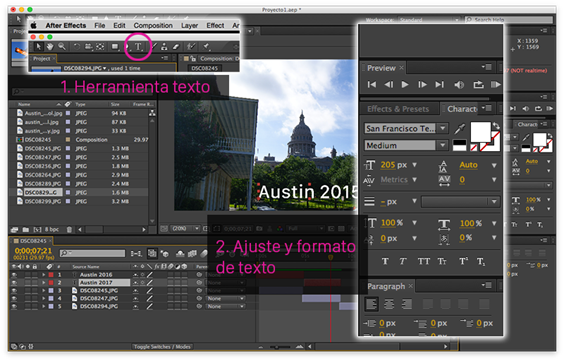Screen dimensions: 564x361
Task: Swap fill and stroke colors arrow
Action: coord(496,125)
